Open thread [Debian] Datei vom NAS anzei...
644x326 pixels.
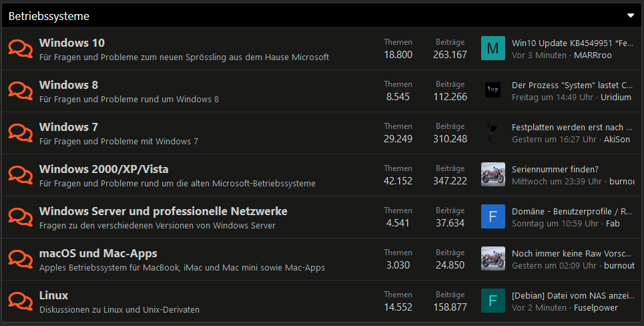[573, 295]
